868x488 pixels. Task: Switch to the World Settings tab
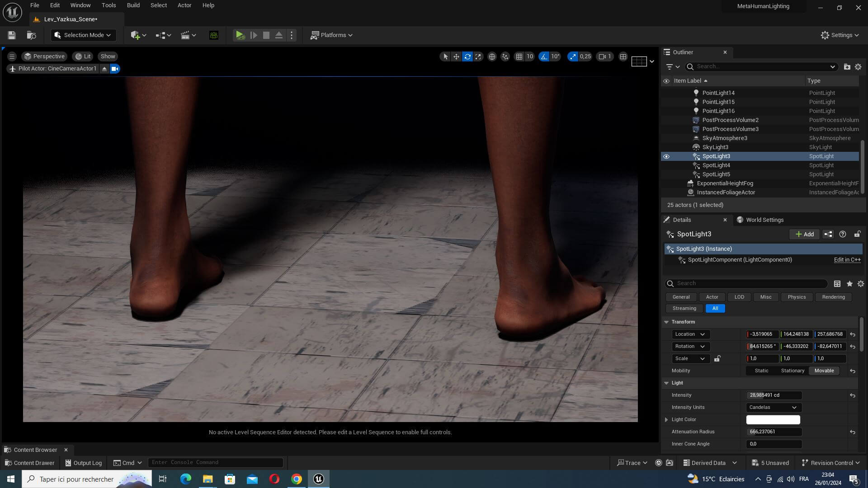coord(764,220)
